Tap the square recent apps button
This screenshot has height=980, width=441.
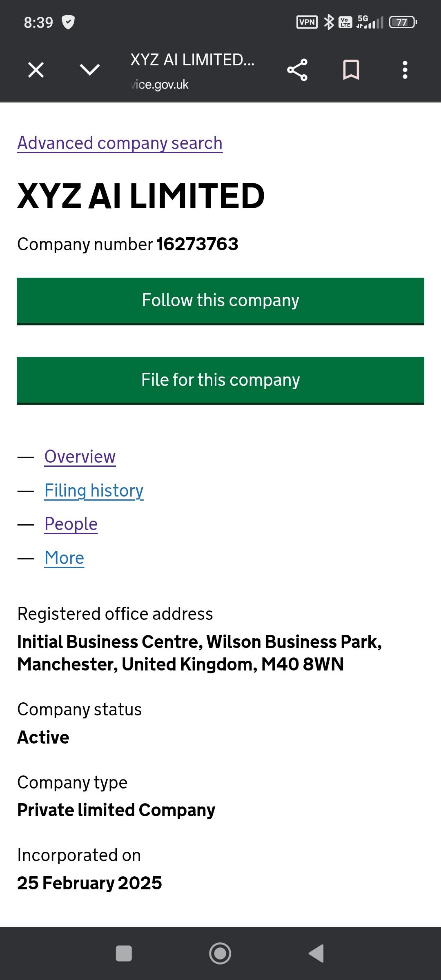tap(124, 953)
